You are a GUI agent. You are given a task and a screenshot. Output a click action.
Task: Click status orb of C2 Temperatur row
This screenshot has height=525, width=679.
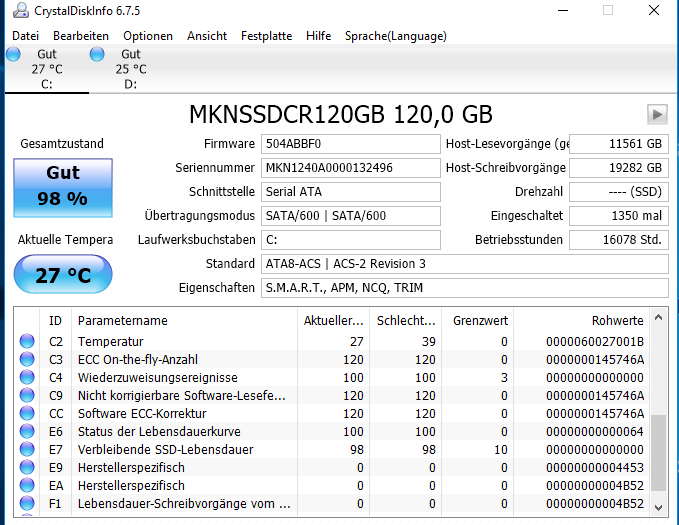(27, 341)
